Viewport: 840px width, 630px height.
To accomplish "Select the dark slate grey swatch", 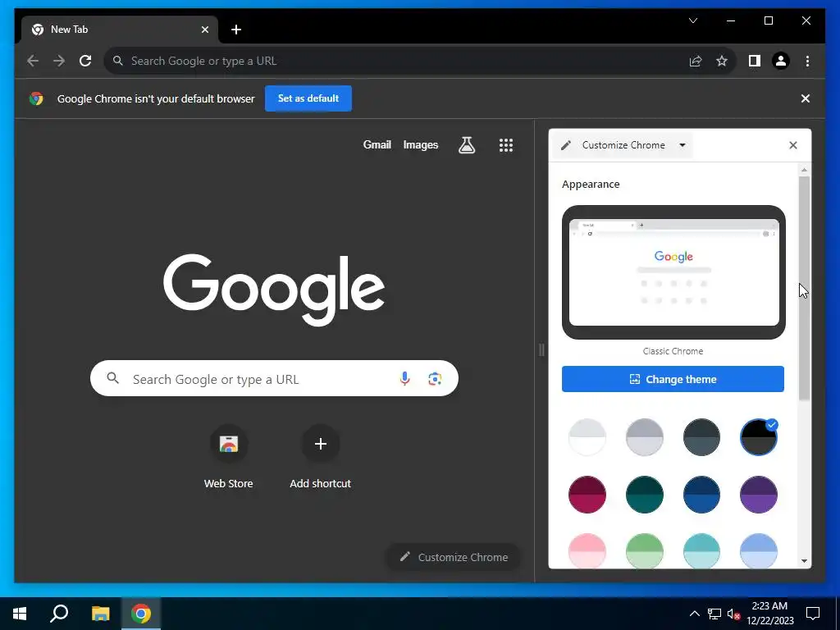I will (x=702, y=437).
